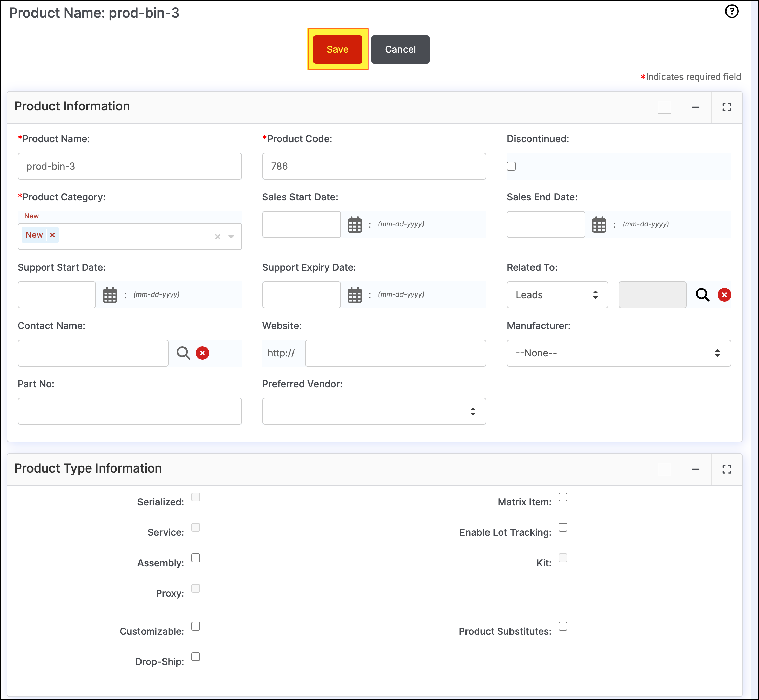The width and height of the screenshot is (759, 700).
Task: Click Product Information panel square box
Action: coord(664,107)
